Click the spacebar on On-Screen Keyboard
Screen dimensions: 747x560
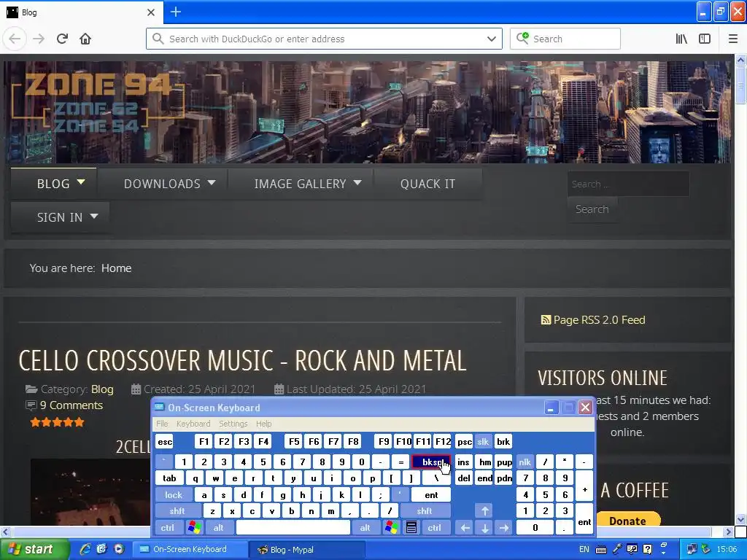click(293, 528)
